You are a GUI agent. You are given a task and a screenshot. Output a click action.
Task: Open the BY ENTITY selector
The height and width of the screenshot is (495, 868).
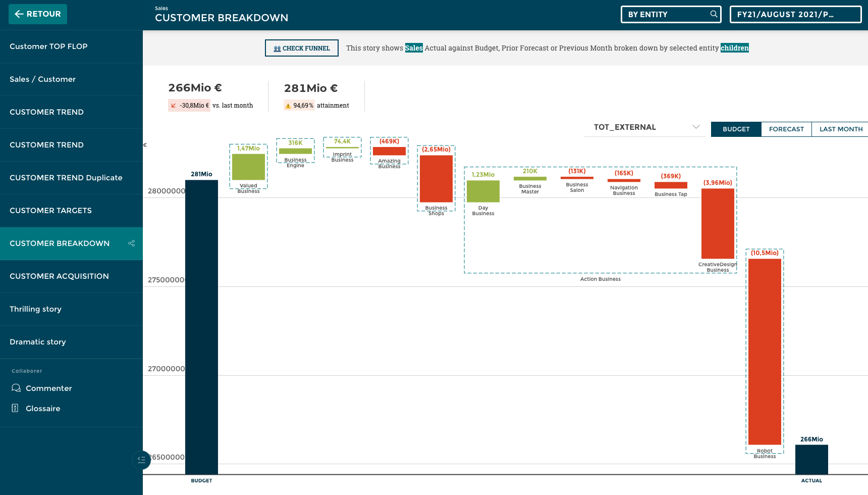tap(666, 14)
